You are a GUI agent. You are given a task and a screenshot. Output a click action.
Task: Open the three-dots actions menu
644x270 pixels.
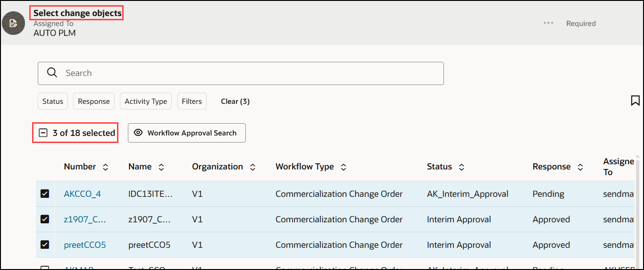point(548,23)
